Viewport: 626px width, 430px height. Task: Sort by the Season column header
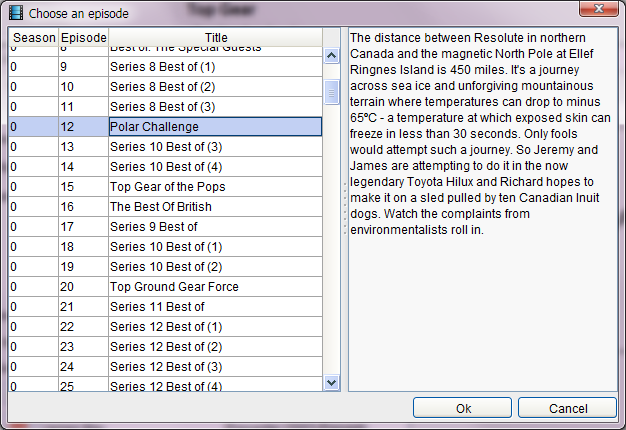click(34, 38)
